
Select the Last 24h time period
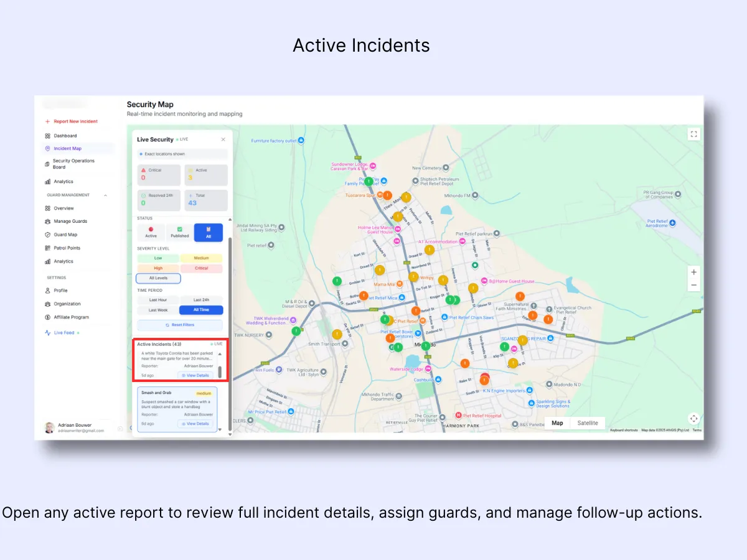(201, 299)
